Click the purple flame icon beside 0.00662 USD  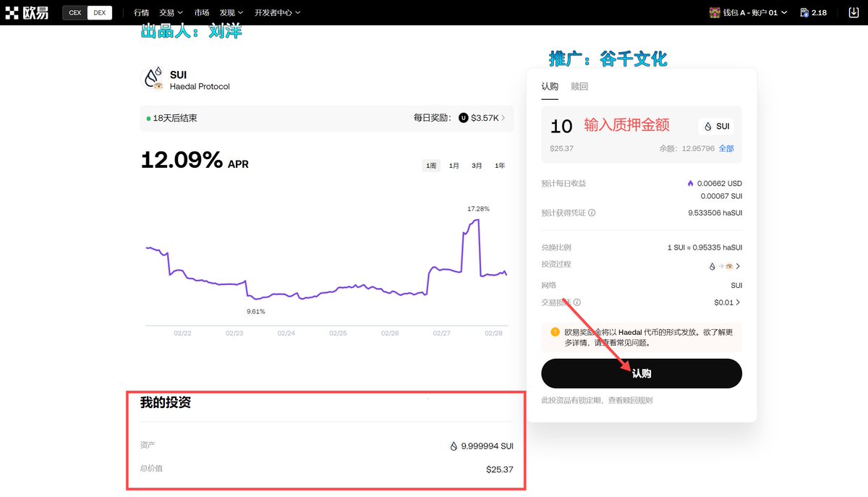pyautogui.click(x=690, y=184)
